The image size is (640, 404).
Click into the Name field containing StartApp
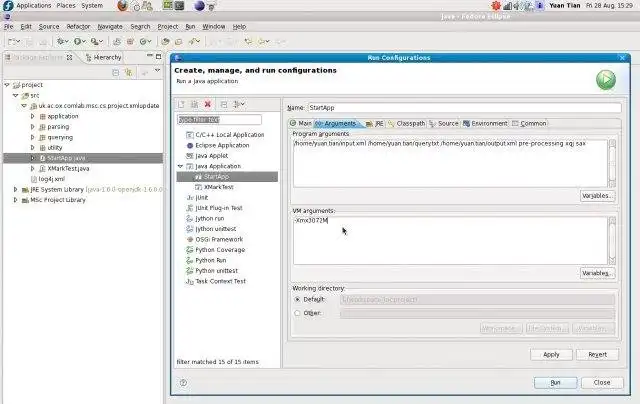pos(464,108)
